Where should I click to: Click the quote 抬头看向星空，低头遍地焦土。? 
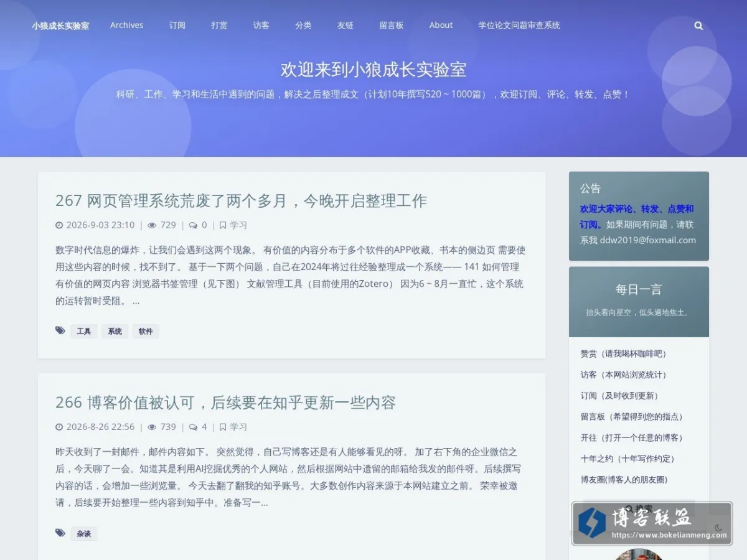pyautogui.click(x=639, y=312)
